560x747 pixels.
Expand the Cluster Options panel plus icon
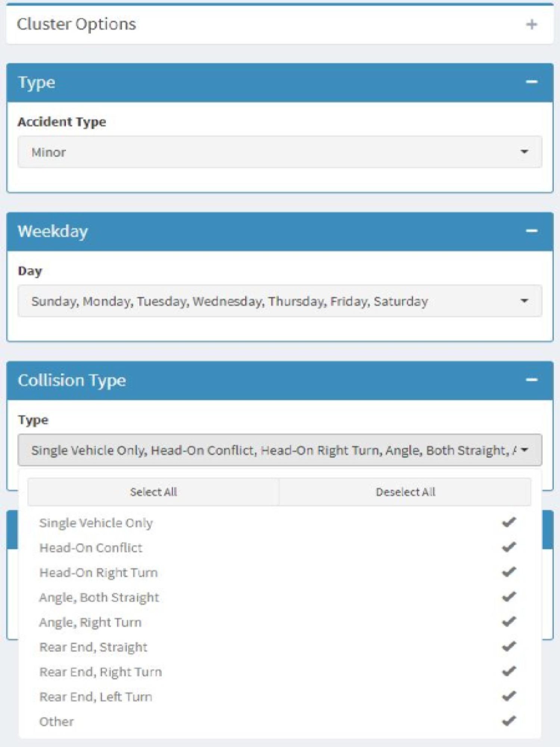coord(531,25)
